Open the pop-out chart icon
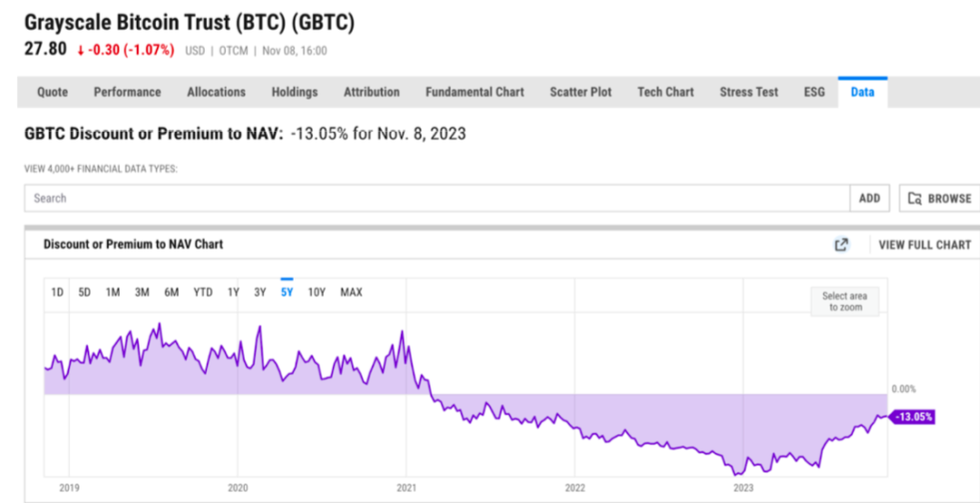This screenshot has width=980, height=503. coord(842,244)
